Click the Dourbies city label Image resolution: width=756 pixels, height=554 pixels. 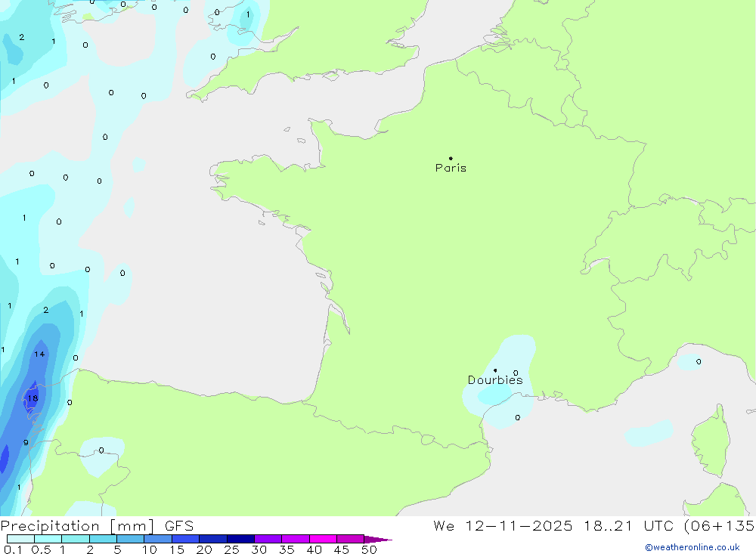[x=495, y=380]
